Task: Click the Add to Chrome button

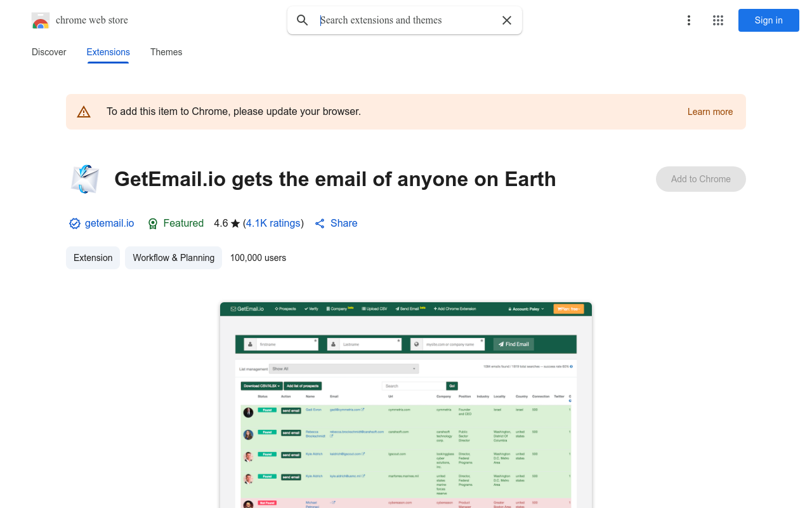Action: tap(701, 179)
